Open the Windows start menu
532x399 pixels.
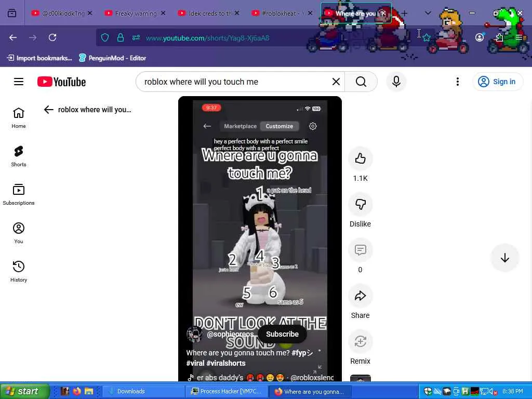[24, 391]
